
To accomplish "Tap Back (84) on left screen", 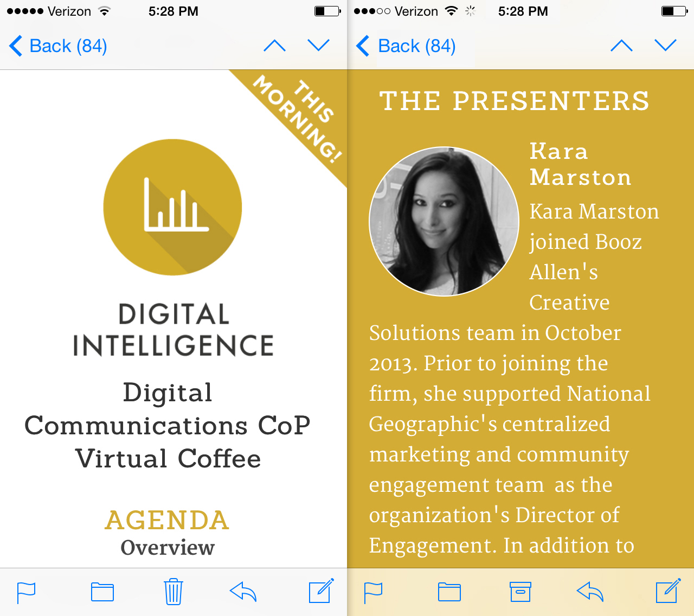I will click(x=59, y=46).
